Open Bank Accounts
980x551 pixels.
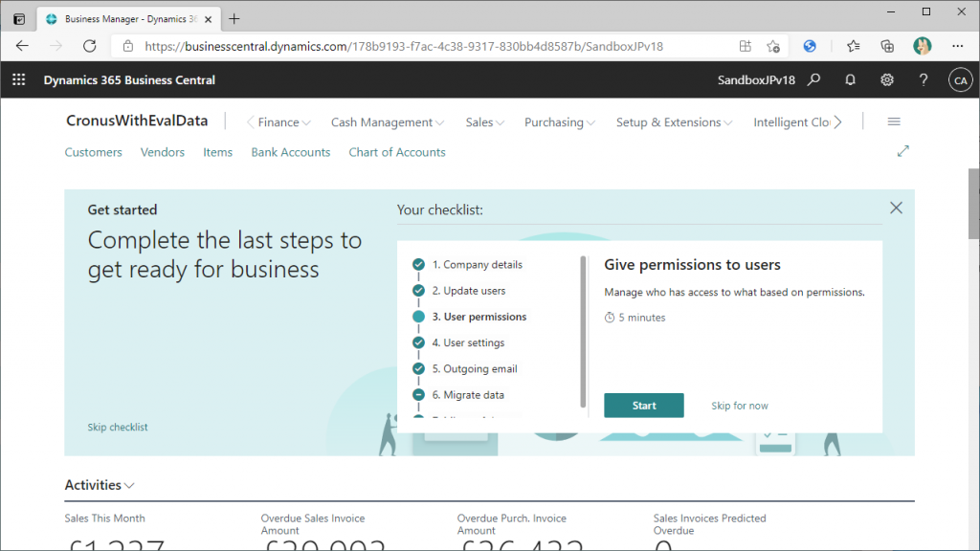point(291,152)
